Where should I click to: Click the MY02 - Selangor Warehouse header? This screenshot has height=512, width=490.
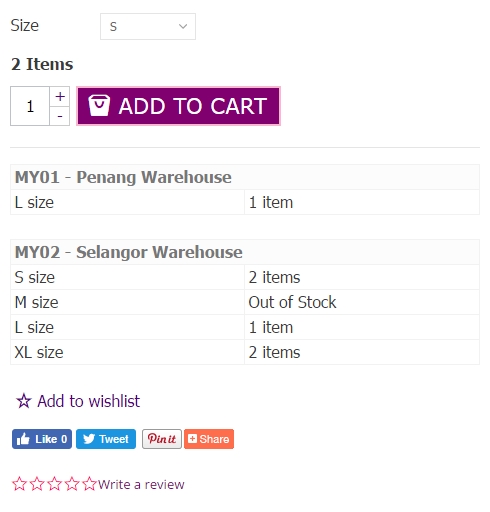245,252
